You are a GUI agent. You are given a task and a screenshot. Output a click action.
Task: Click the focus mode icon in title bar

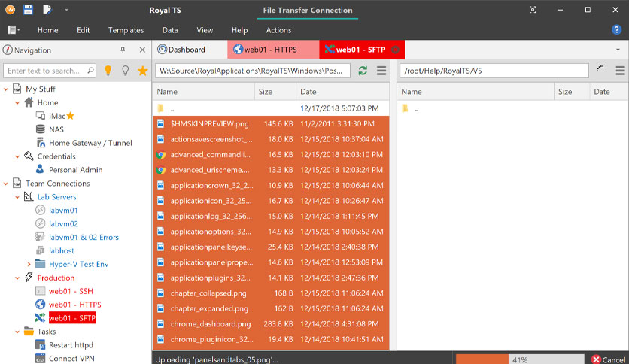click(x=533, y=10)
